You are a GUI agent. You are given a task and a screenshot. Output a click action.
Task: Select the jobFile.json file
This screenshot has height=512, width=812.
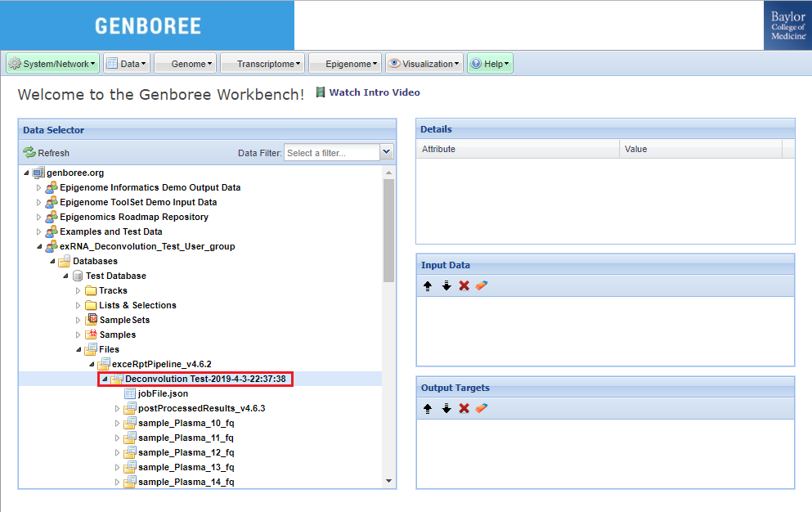[x=162, y=394]
